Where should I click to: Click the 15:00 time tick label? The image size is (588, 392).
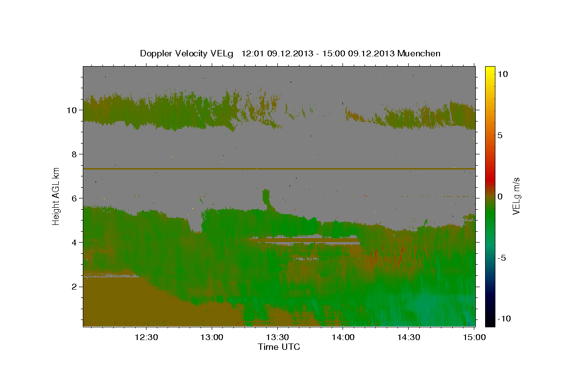474,337
